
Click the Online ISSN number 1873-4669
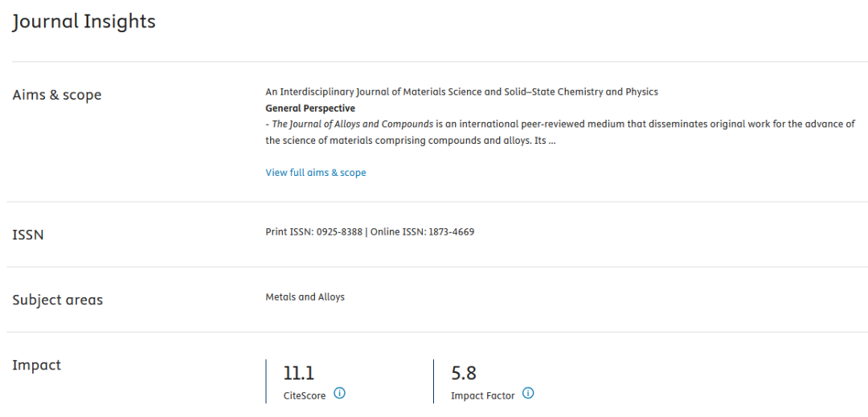point(451,231)
